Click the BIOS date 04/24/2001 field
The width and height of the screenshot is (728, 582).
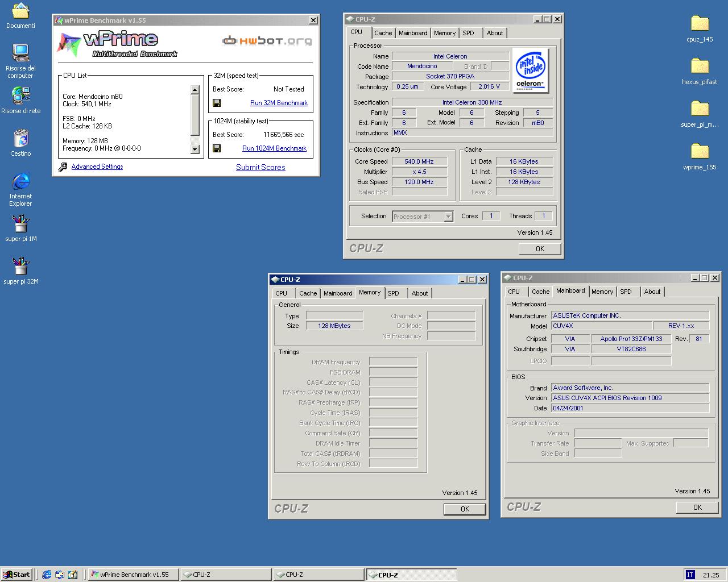coord(630,408)
